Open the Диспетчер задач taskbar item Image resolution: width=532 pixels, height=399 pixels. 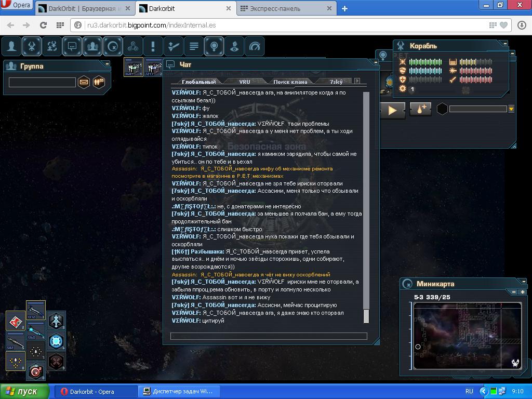[x=179, y=391]
